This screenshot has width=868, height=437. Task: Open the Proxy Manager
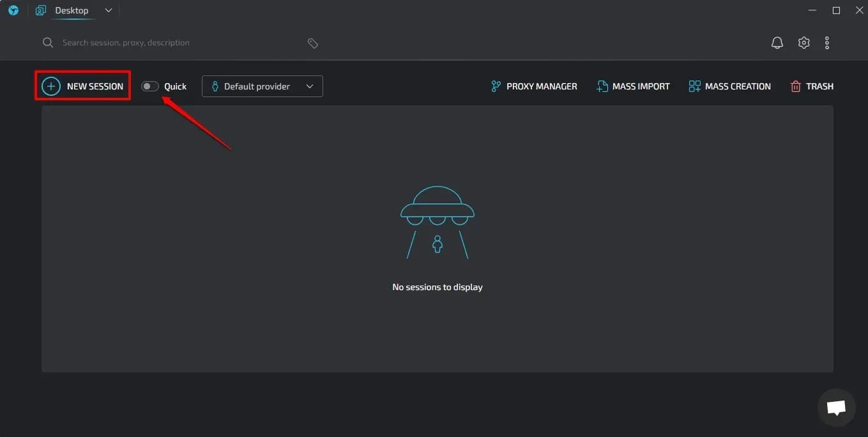(534, 86)
